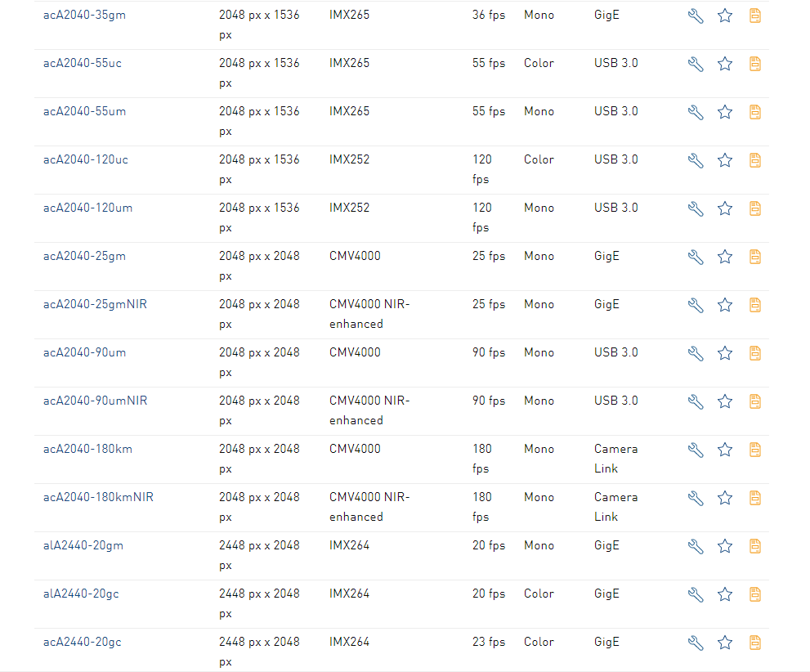The height and width of the screenshot is (672, 810).
Task: Click the wrench icon for alA2440-20gm
Action: point(696,546)
